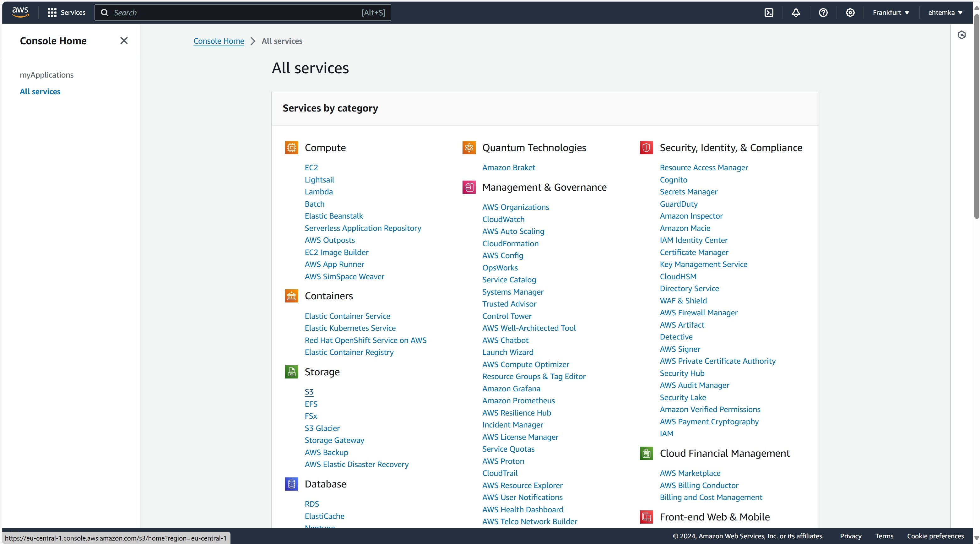Click the hexagon icon at top right
This screenshot has width=980, height=544.
click(961, 35)
